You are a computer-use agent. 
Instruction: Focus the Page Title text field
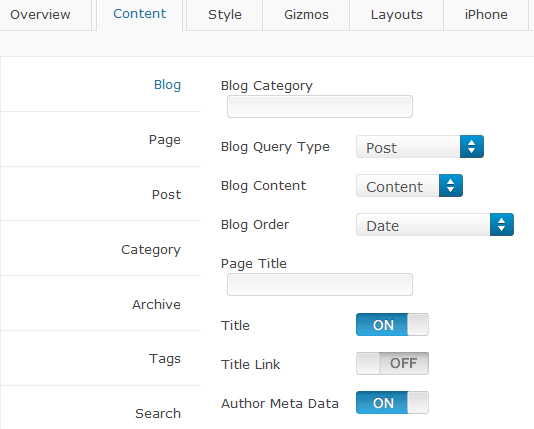(x=320, y=285)
